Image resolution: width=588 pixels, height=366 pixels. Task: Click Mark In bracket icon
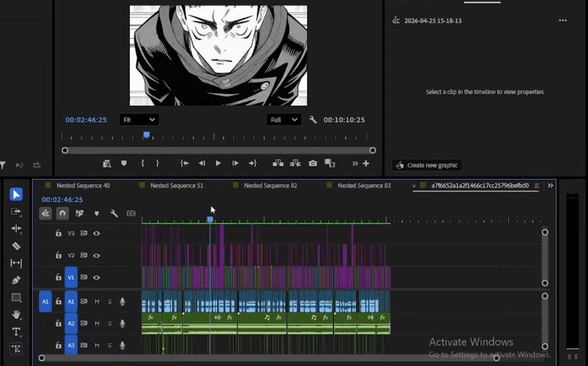(x=143, y=163)
